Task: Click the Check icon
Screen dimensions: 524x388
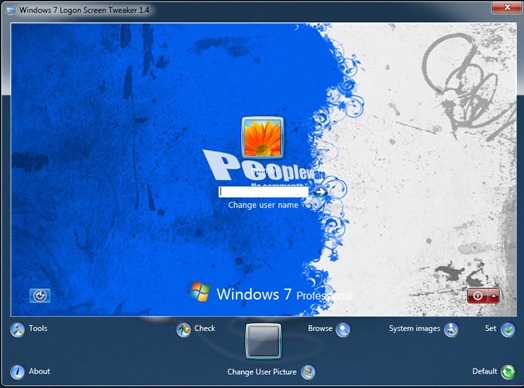Action: click(x=183, y=330)
